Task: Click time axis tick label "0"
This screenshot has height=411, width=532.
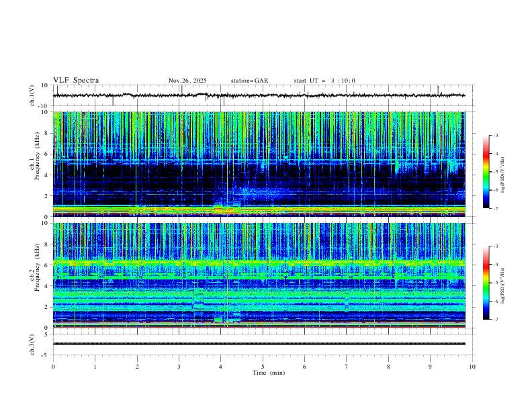Action: point(53,367)
